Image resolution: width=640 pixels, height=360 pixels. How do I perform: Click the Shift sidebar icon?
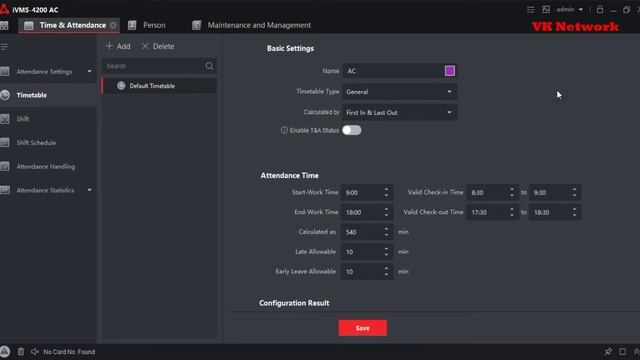[4, 119]
